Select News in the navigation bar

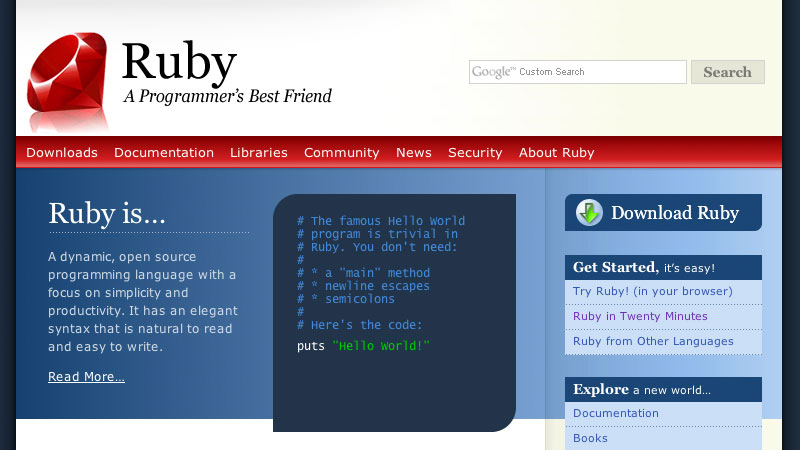pyautogui.click(x=414, y=153)
